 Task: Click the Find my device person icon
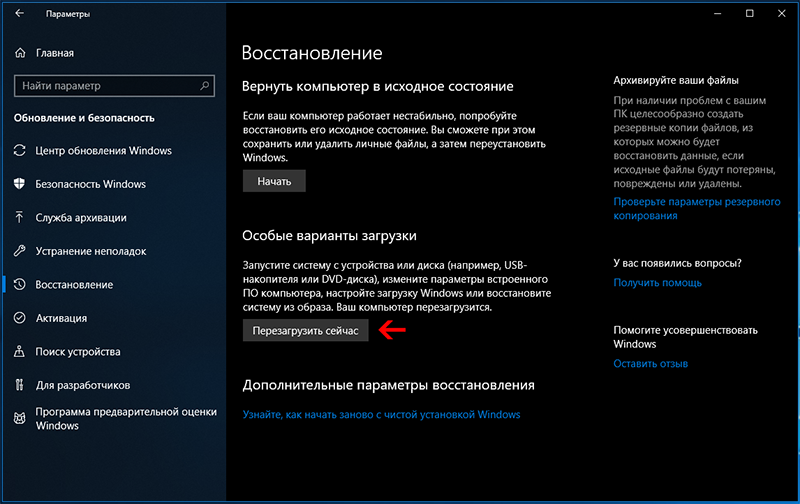[x=19, y=351]
